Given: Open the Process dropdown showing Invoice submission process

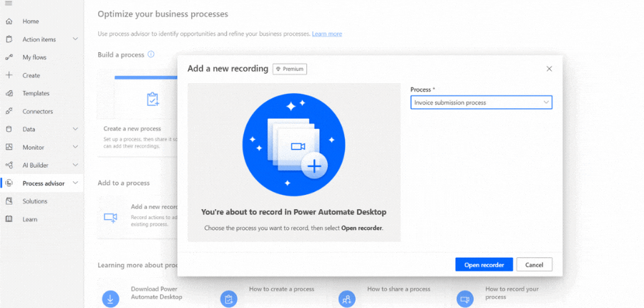Looking at the screenshot, I should tap(482, 102).
